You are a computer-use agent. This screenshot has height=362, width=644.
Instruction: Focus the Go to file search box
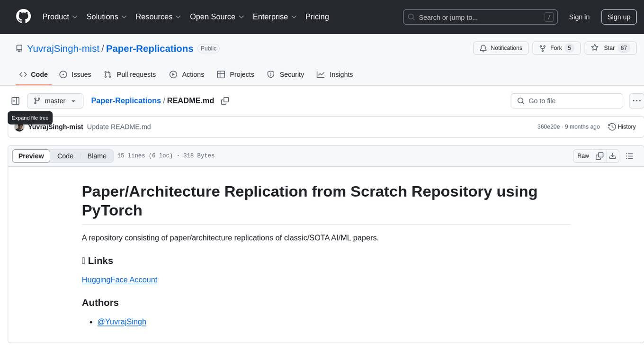pos(567,101)
